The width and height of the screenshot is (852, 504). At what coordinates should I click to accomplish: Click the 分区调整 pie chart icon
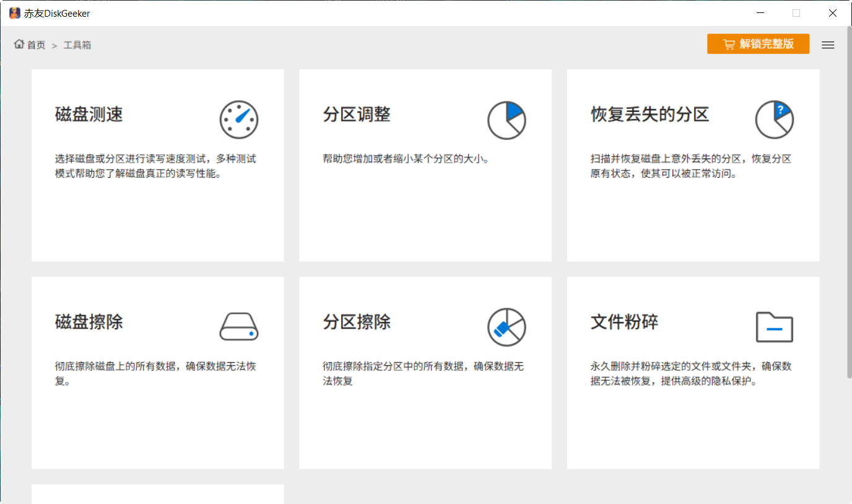pyautogui.click(x=506, y=120)
